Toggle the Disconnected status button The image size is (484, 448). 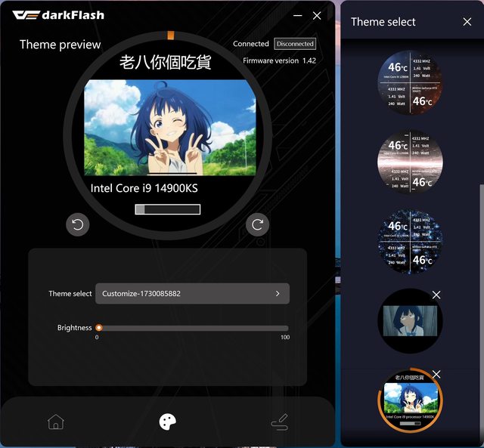[295, 44]
